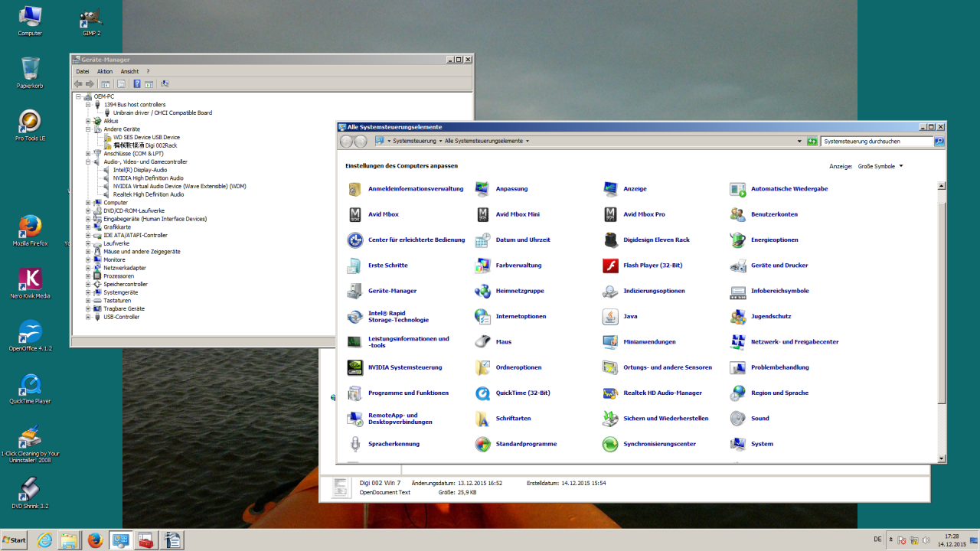Screen dimensions: 980x551
Task: Select NVIDIA Virtual Audio Device (Wave Extensible)
Action: click(x=179, y=186)
